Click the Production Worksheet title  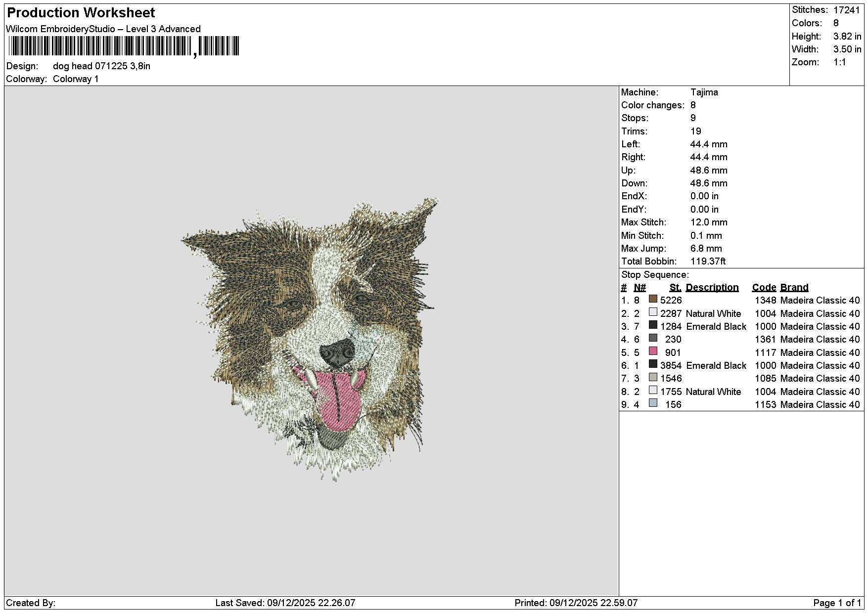point(81,13)
